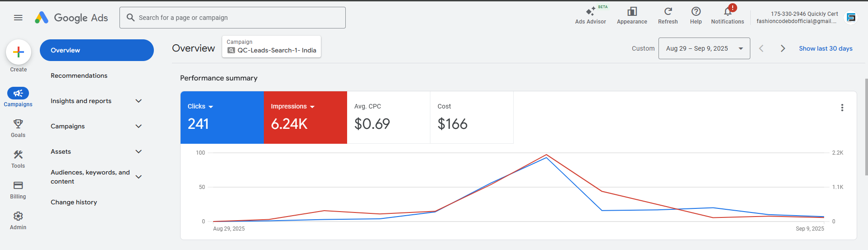Open the Help menu
This screenshot has height=250, width=868.
(696, 15)
